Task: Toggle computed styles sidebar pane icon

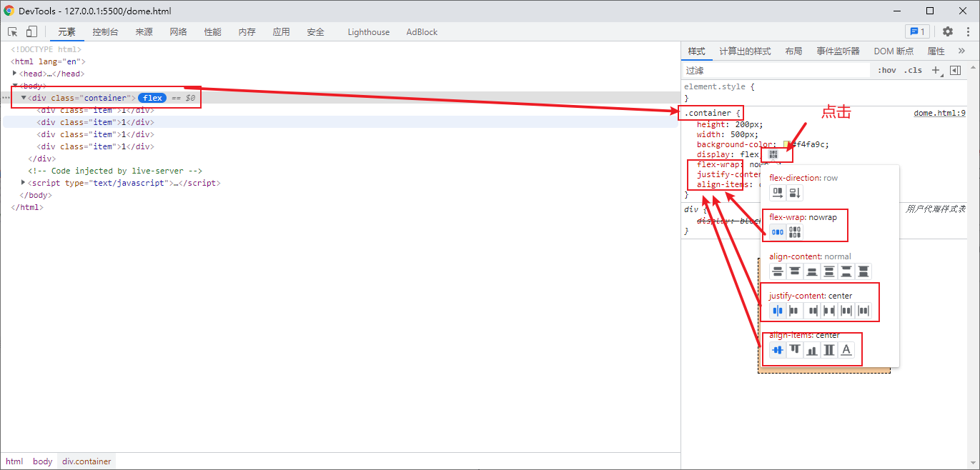Action: point(955,70)
